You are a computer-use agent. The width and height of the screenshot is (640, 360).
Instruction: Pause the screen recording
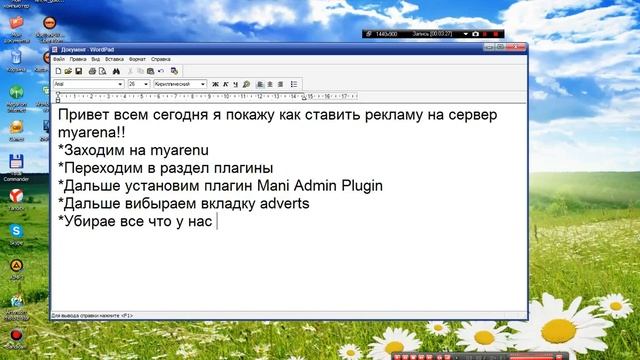(485, 34)
